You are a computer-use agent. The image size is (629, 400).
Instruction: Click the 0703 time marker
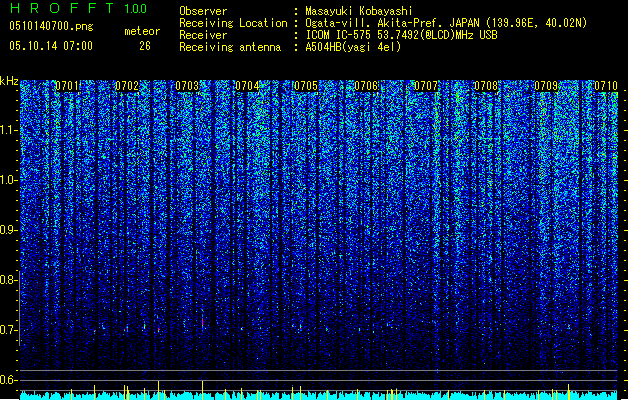click(187, 86)
